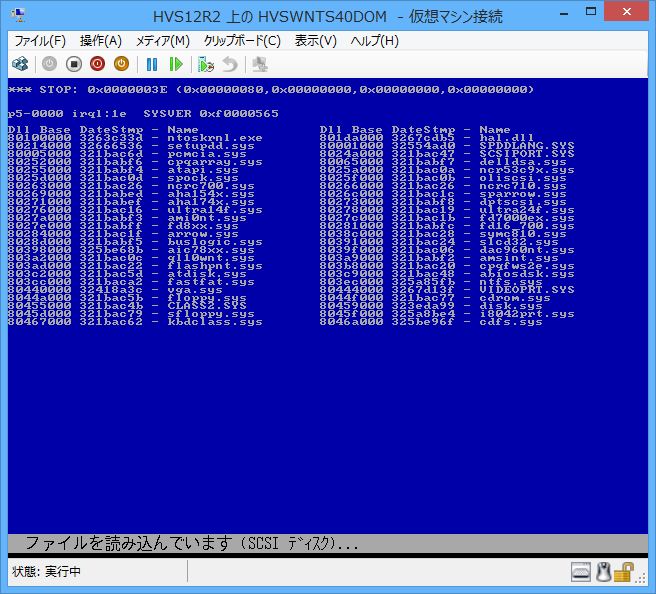Click the hal.dll driver entry

coord(507,138)
